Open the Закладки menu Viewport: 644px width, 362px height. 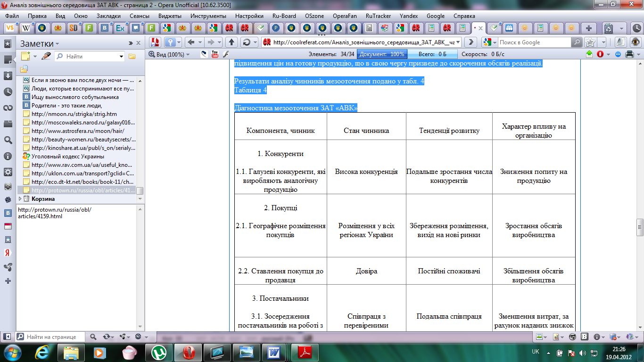click(108, 16)
